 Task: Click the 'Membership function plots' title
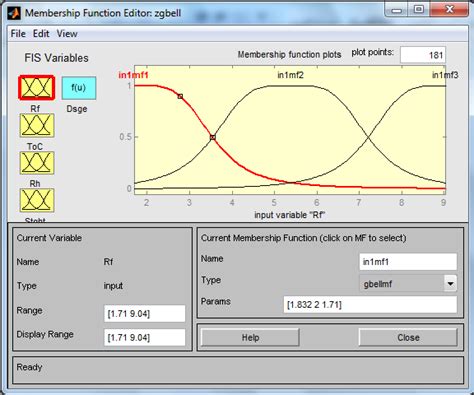click(289, 55)
